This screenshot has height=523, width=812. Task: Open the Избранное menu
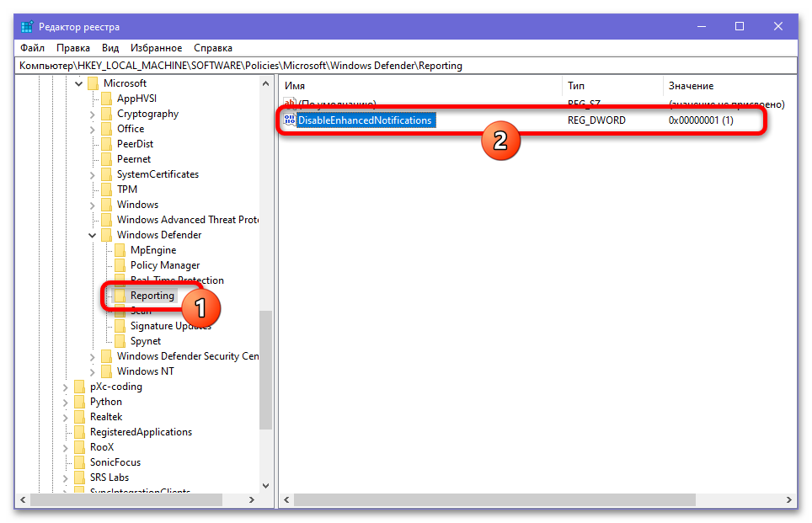pyautogui.click(x=157, y=48)
